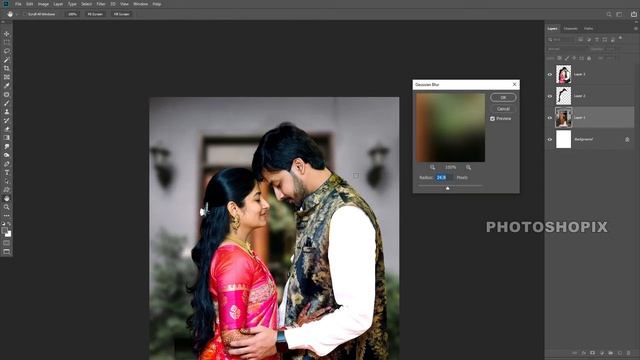
Task: Select the Healing Brush tool
Action: (7, 95)
